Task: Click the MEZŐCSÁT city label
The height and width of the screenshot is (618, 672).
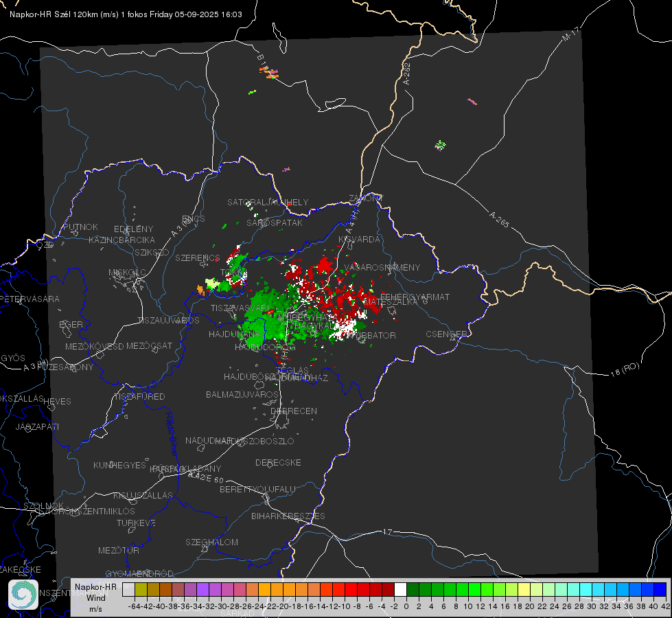Action: [x=150, y=345]
